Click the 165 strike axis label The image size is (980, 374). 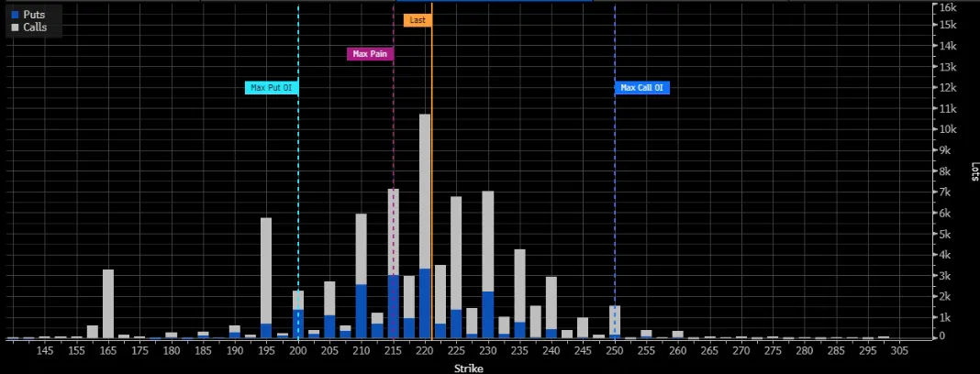[108, 351]
